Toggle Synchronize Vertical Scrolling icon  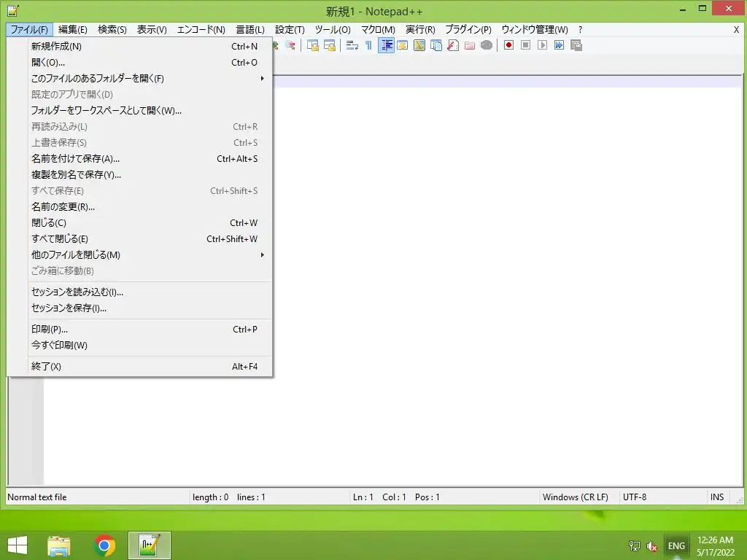point(313,45)
